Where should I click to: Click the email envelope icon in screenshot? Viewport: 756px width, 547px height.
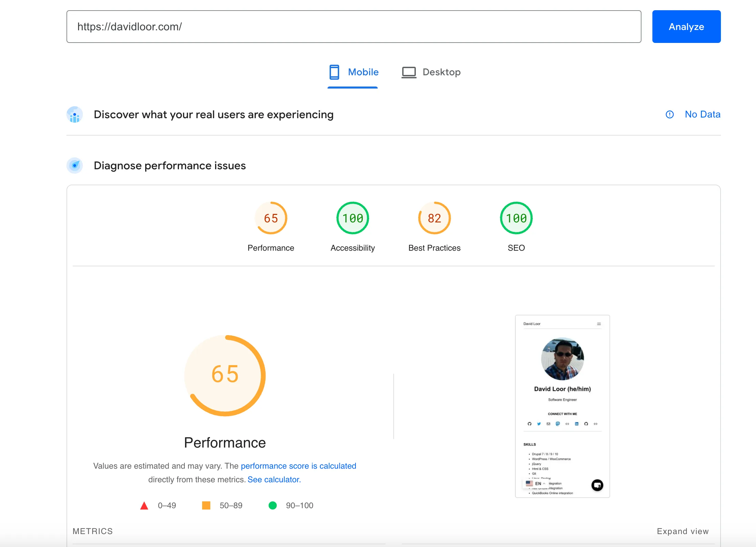tap(548, 424)
